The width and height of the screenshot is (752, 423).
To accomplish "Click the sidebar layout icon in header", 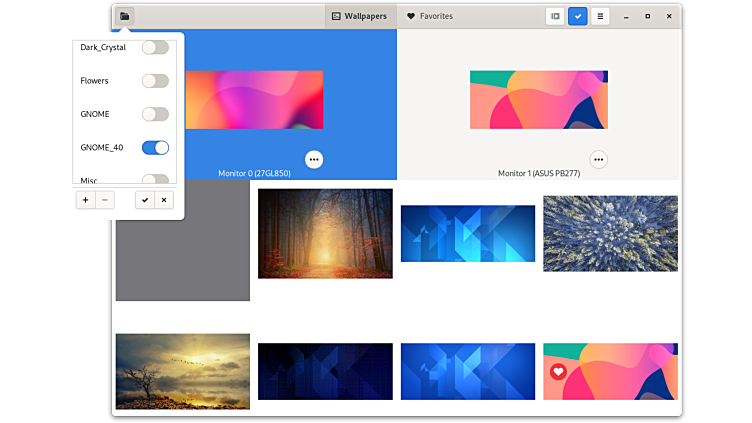I will coord(555,16).
